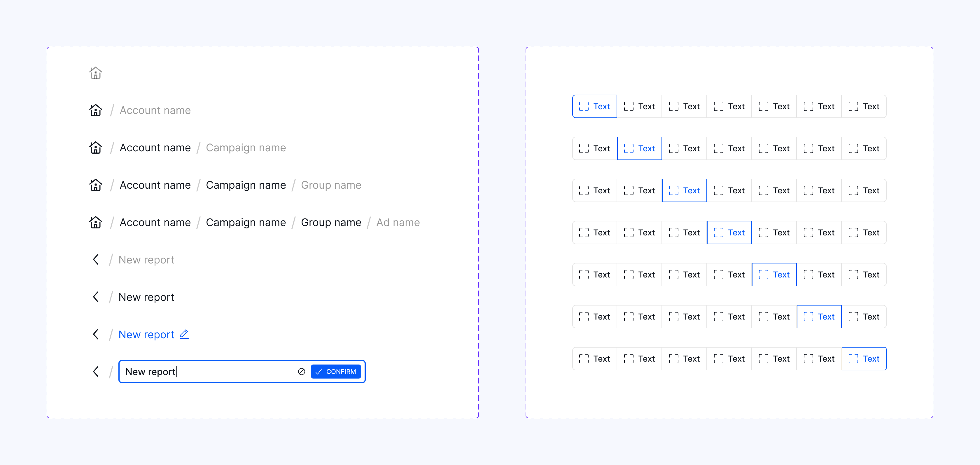Click the back chevron beside the blue New report link
The image size is (980, 465).
click(x=95, y=334)
